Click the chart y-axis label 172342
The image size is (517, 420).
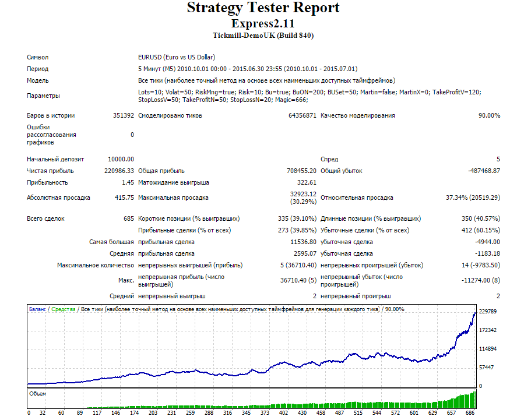coord(488,330)
